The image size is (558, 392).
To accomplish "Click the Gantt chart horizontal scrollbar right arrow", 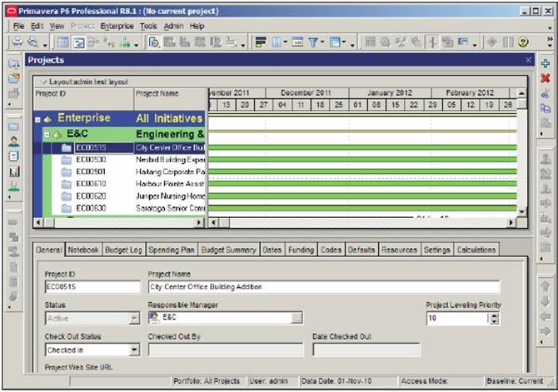I will point(511,223).
